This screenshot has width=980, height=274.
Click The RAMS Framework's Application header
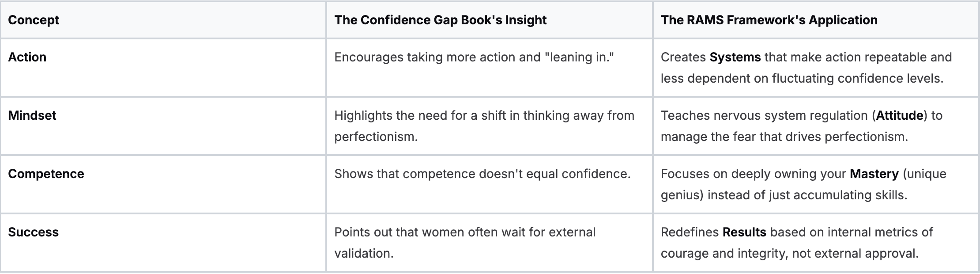(769, 20)
